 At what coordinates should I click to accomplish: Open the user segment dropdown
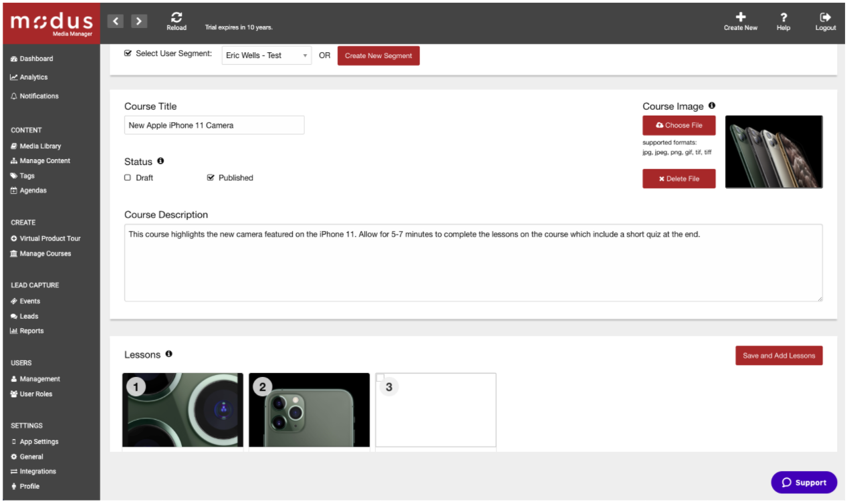(x=266, y=55)
